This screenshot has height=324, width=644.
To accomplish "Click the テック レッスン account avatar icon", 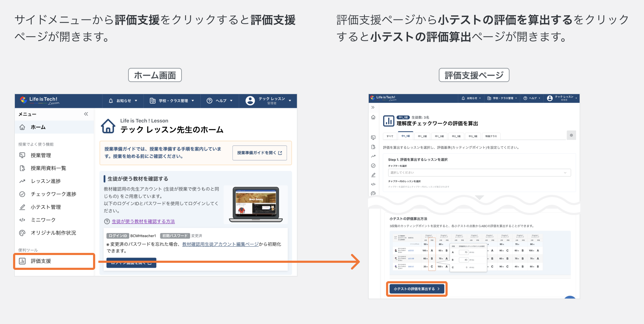I will [251, 100].
